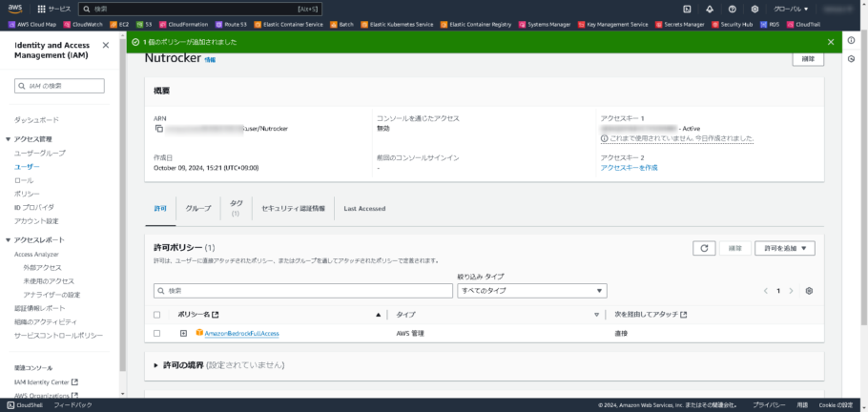
Task: Click the top AWS 検索 bar
Action: pos(200,9)
